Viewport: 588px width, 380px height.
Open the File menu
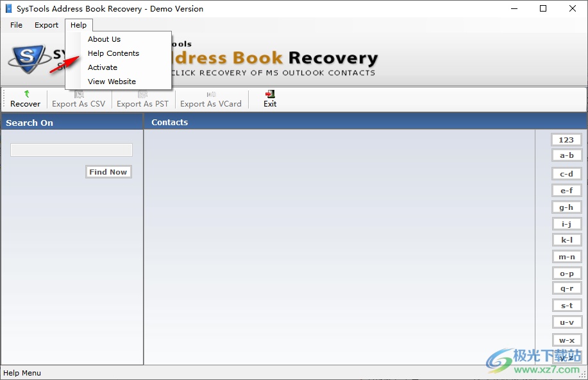16,25
